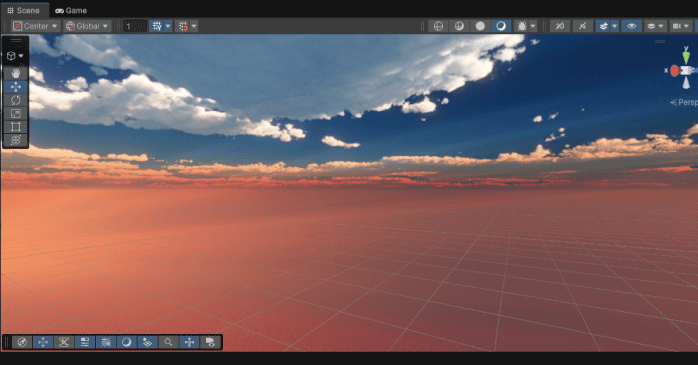
Task: Click the red X axis gizmo cone
Action: pos(675,70)
